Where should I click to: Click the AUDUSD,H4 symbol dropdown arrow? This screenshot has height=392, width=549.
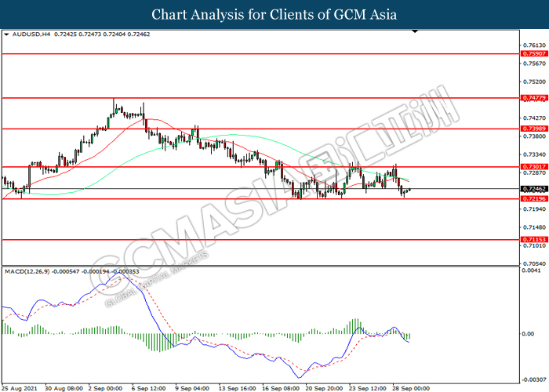(6, 34)
